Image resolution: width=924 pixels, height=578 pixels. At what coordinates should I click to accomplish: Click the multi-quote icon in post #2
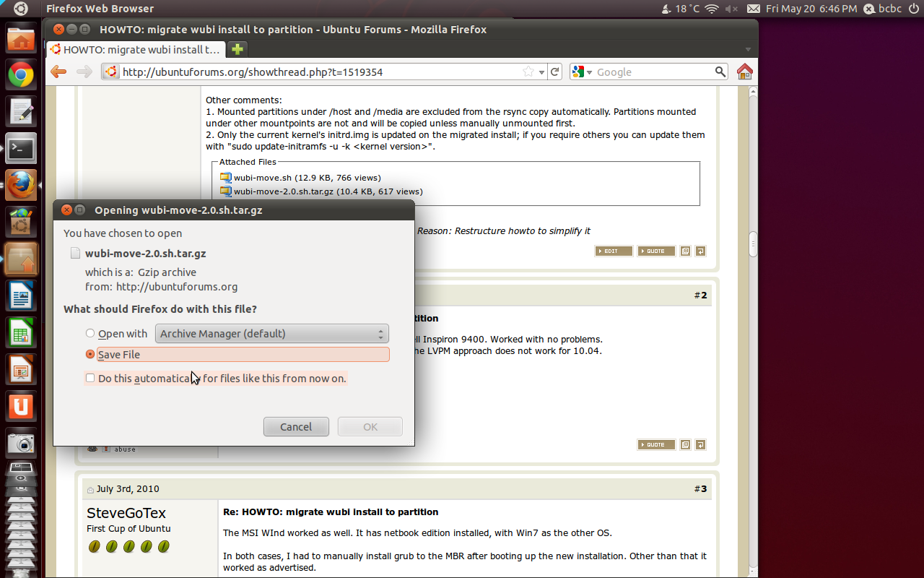point(686,444)
